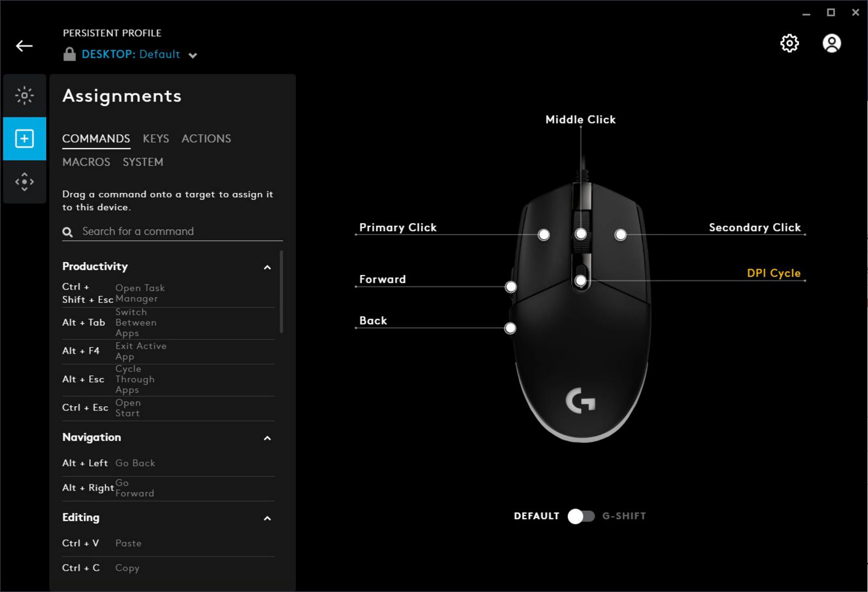This screenshot has height=592, width=868.
Task: Select the Assignments plus sidebar icon
Action: pyautogui.click(x=25, y=139)
